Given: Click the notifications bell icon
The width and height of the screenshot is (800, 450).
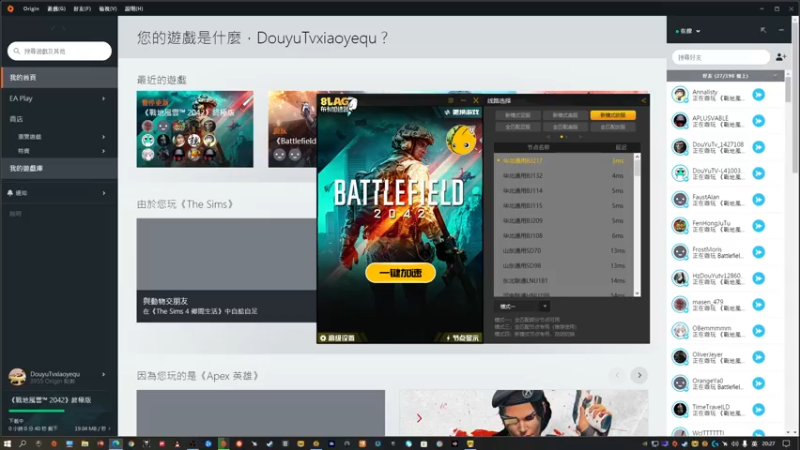Looking at the screenshot, I should [10, 193].
